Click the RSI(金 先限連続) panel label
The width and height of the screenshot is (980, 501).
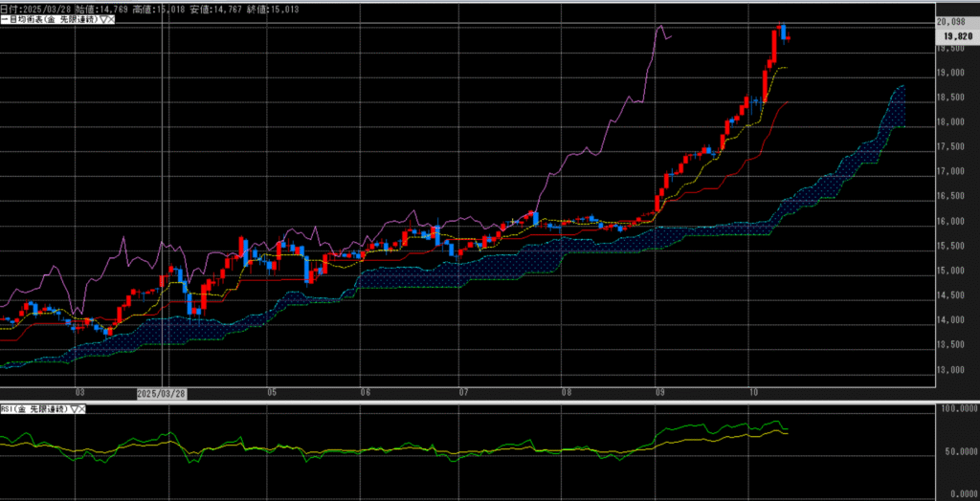tap(34, 409)
